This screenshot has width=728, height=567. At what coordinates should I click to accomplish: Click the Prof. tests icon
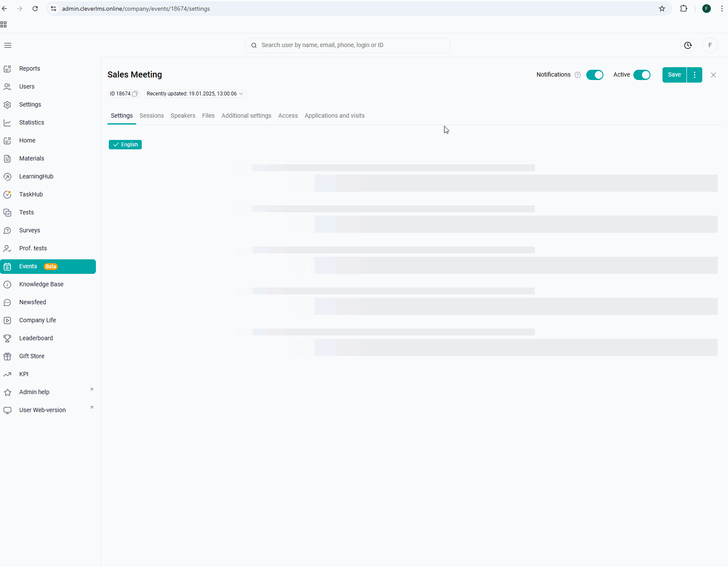tap(7, 249)
